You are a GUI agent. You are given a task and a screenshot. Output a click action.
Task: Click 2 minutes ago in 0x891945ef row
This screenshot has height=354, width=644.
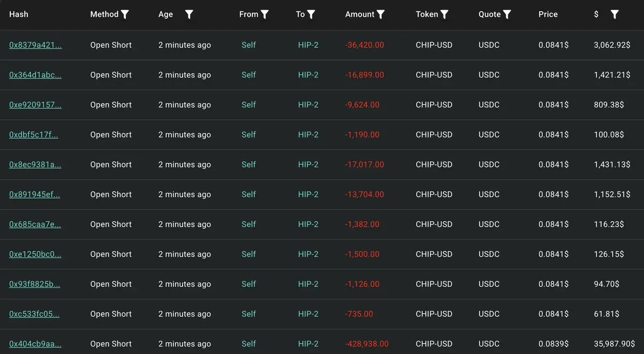click(x=184, y=194)
